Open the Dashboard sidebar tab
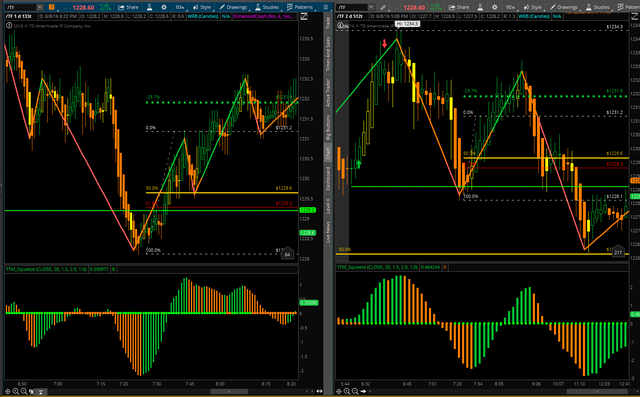 point(328,179)
